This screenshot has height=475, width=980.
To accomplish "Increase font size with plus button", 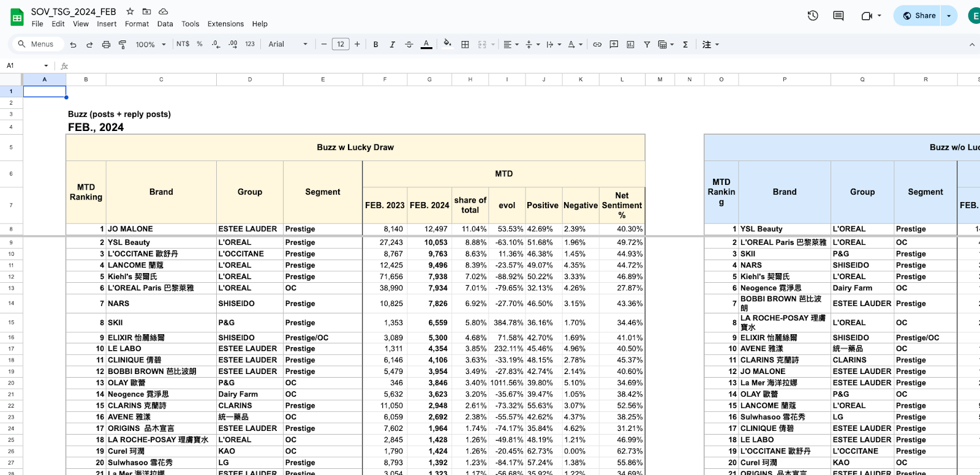I will pyautogui.click(x=357, y=44).
